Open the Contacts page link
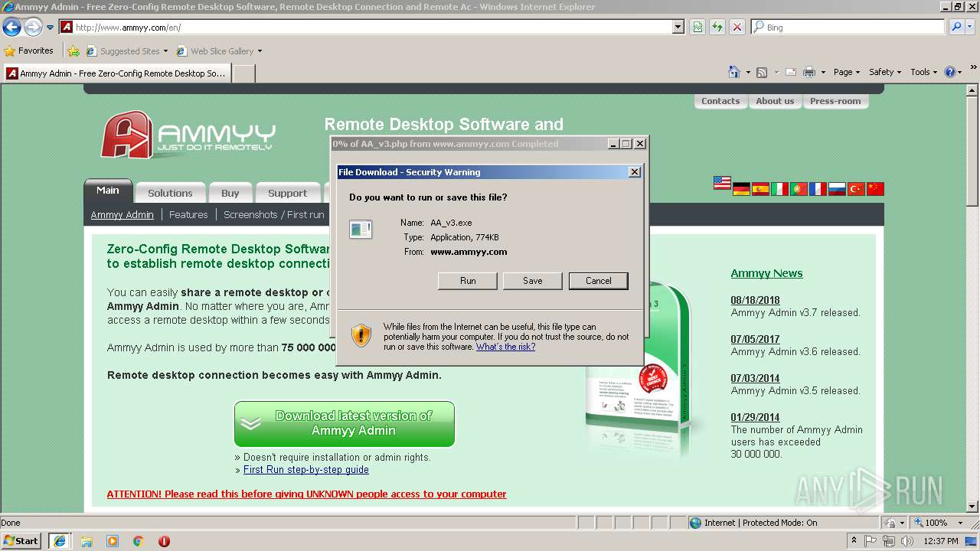980x551 pixels. coord(720,101)
